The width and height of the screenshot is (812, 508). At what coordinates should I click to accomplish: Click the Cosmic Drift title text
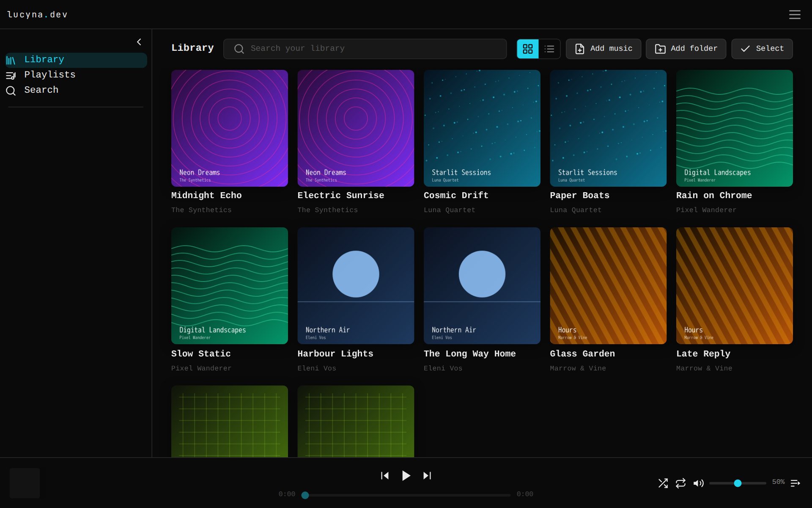tap(456, 196)
